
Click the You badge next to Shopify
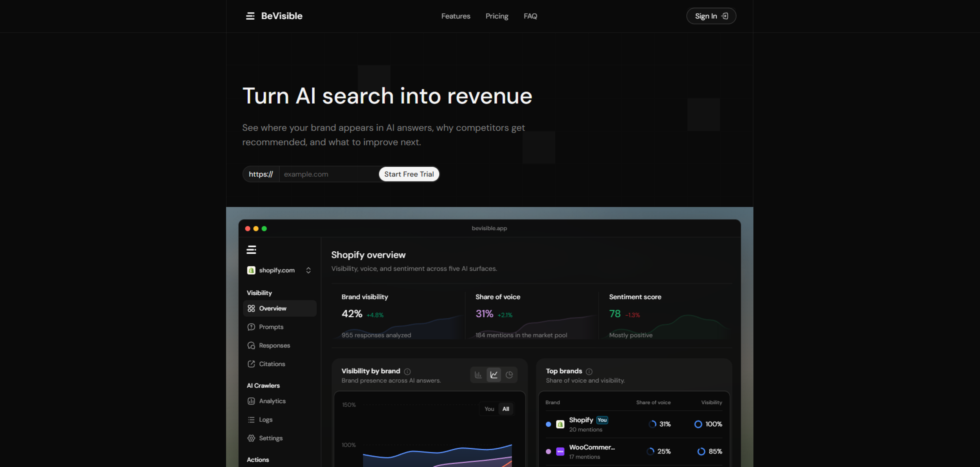coord(602,420)
